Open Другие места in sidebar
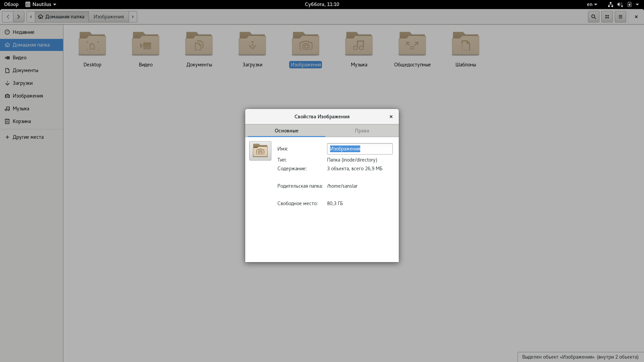 pyautogui.click(x=28, y=137)
